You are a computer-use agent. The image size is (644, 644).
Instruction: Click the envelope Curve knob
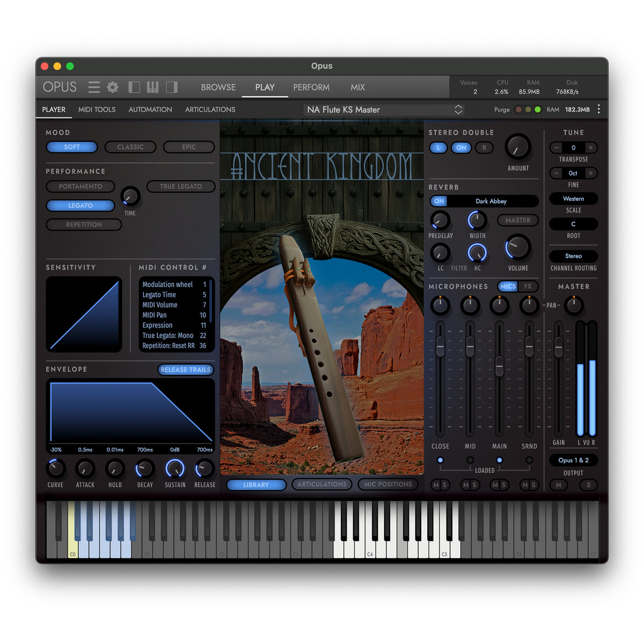coord(55,469)
